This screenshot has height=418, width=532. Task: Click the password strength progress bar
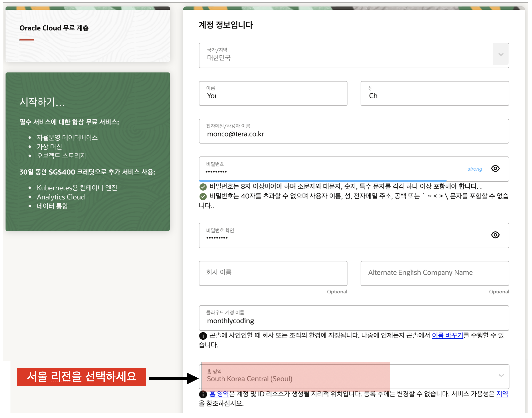[323, 181]
